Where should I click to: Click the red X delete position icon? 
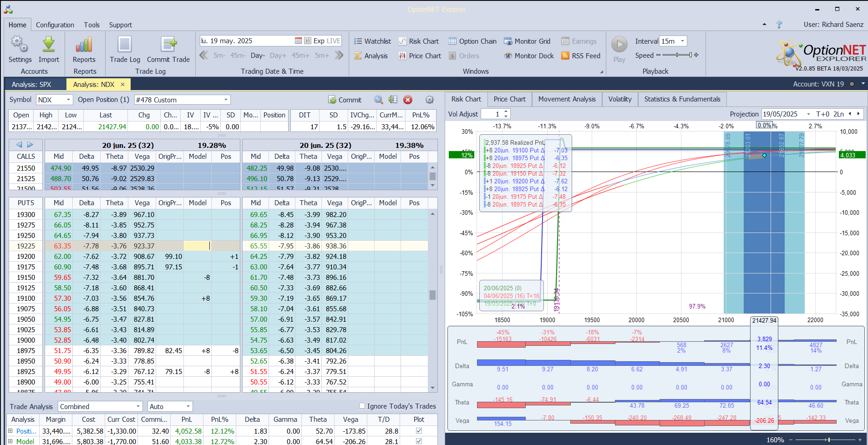coord(408,100)
